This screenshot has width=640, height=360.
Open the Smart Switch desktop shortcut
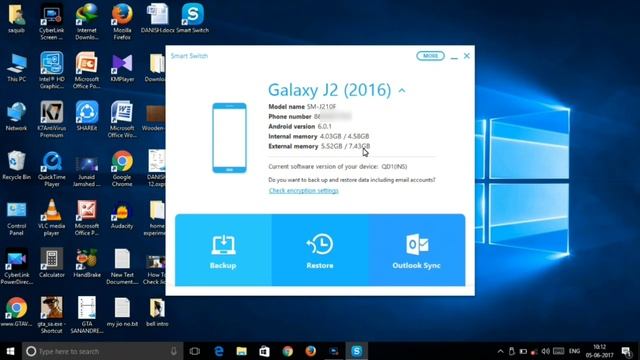pyautogui.click(x=193, y=18)
